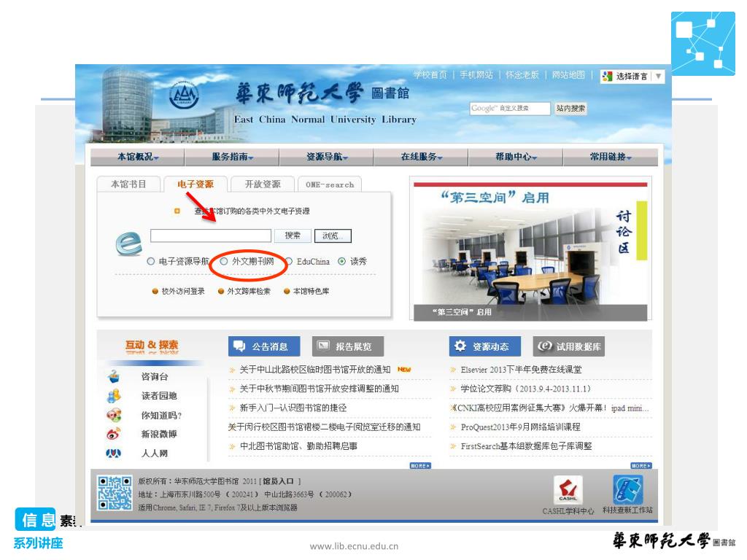Open 中北图书馆助馆、勤助招聘启事
The height and width of the screenshot is (560, 747).
pos(298,446)
